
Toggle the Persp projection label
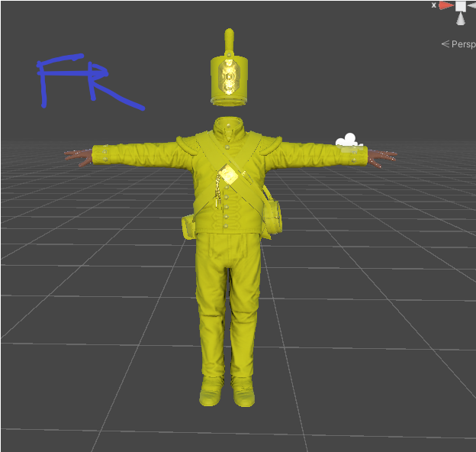click(x=458, y=44)
